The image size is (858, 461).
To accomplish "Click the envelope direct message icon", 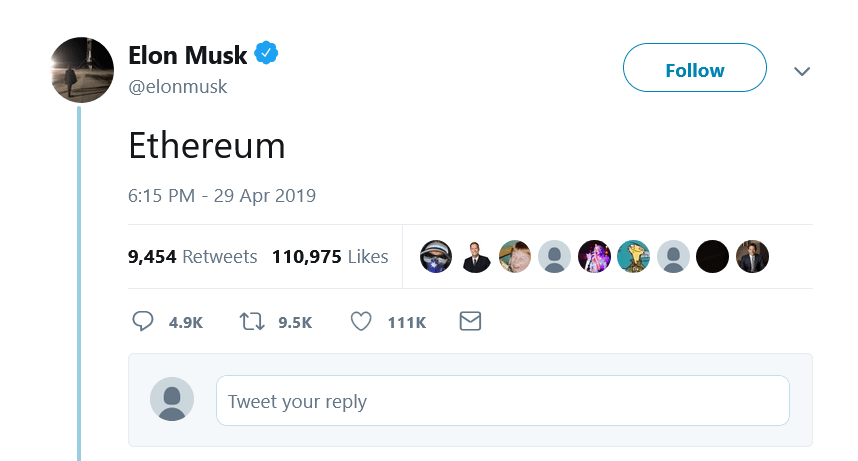I will click(470, 322).
